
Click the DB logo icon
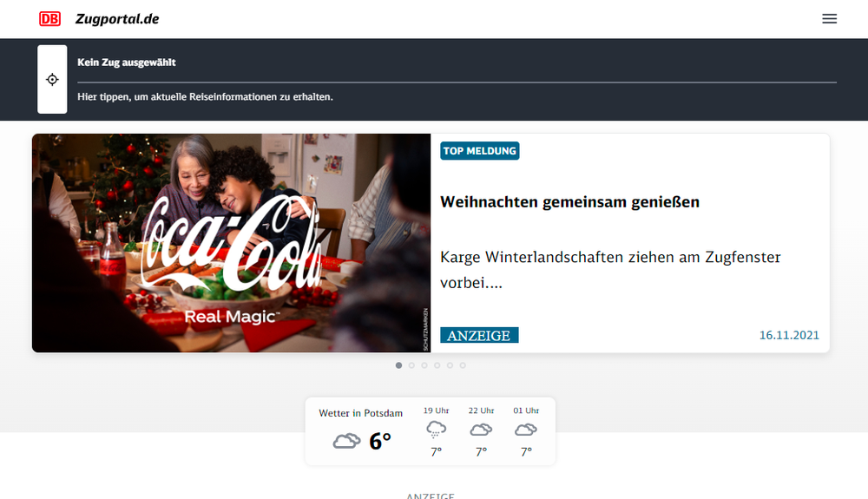point(49,19)
